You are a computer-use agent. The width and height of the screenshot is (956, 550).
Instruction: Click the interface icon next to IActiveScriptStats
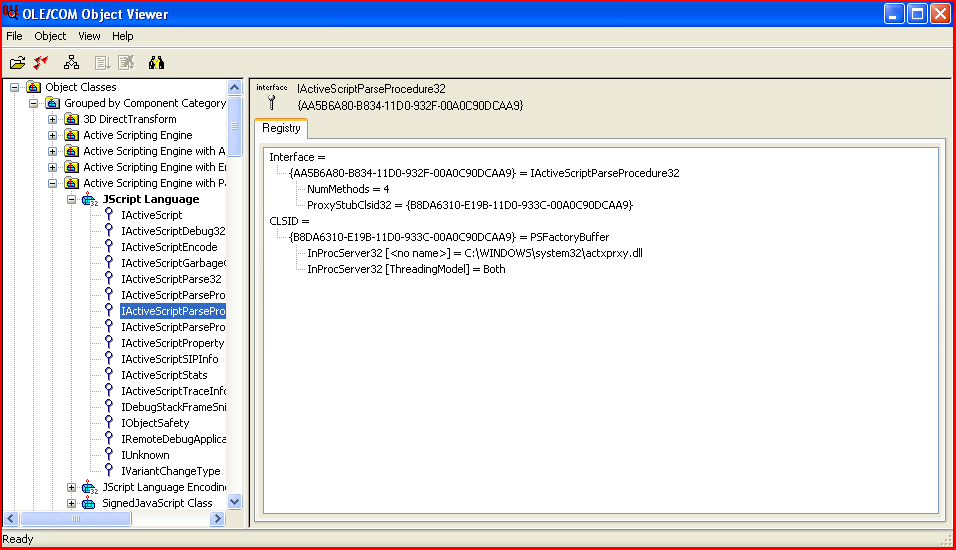coord(109,374)
